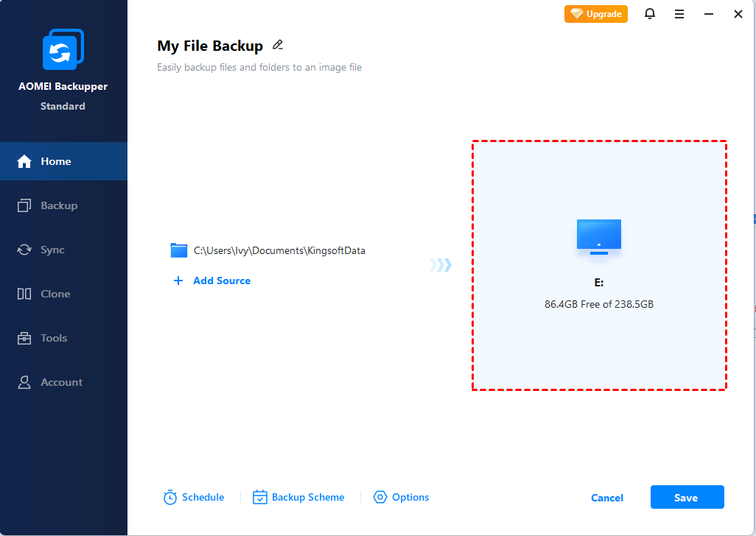Click the pencil icon to rename backup task
The width and height of the screenshot is (756, 536).
coord(277,45)
